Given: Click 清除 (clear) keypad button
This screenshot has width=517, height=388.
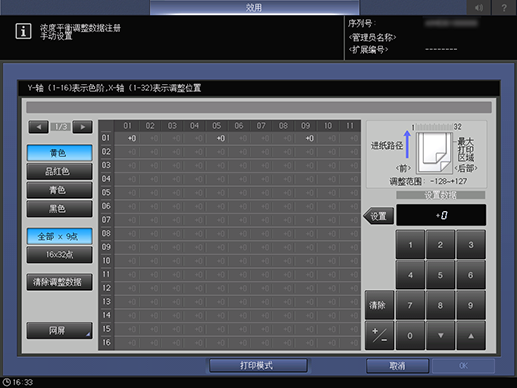Looking at the screenshot, I should click(379, 305).
